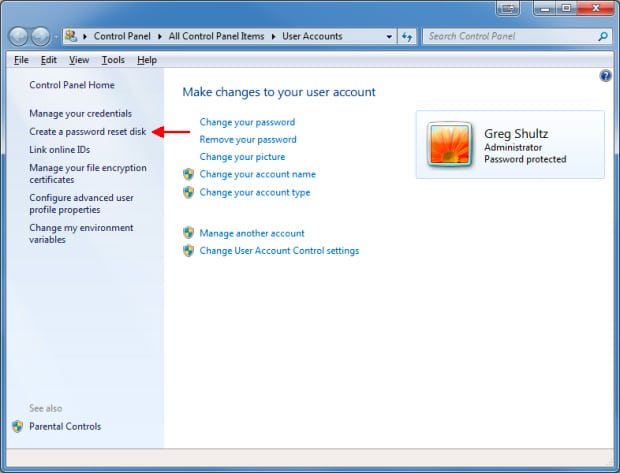The height and width of the screenshot is (473, 620).
Task: Open the File menu
Action: [21, 60]
